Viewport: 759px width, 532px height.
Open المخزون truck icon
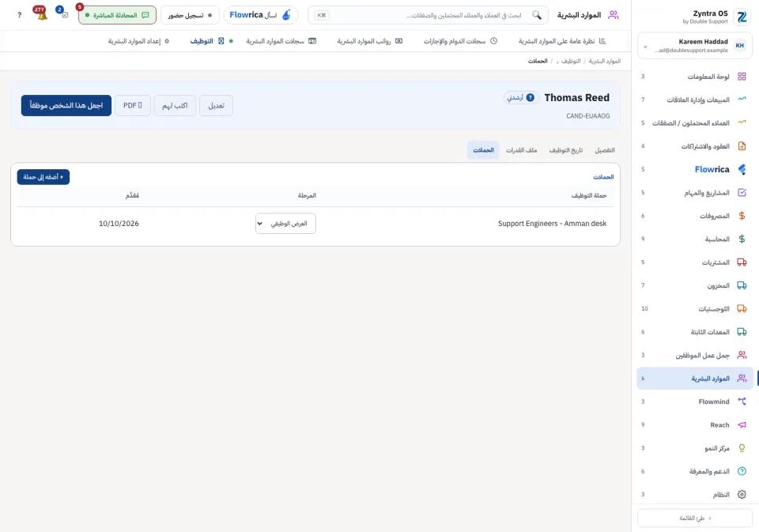[742, 285]
